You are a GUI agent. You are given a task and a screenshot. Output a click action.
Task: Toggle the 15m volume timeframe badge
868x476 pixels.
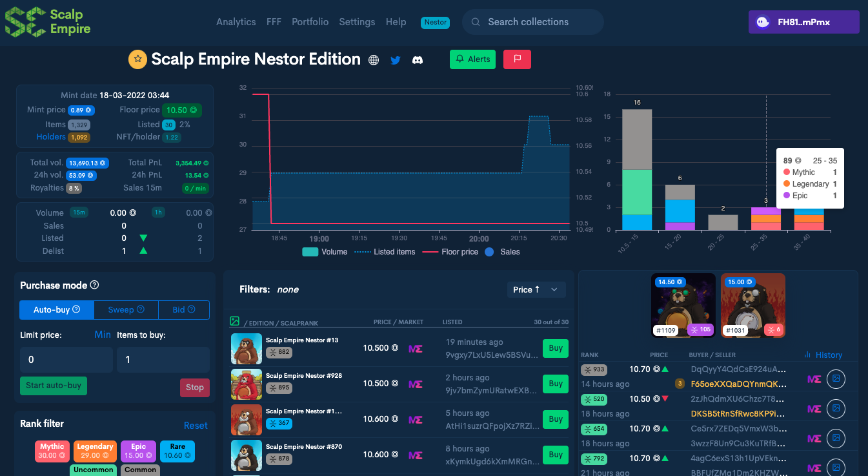[79, 212]
